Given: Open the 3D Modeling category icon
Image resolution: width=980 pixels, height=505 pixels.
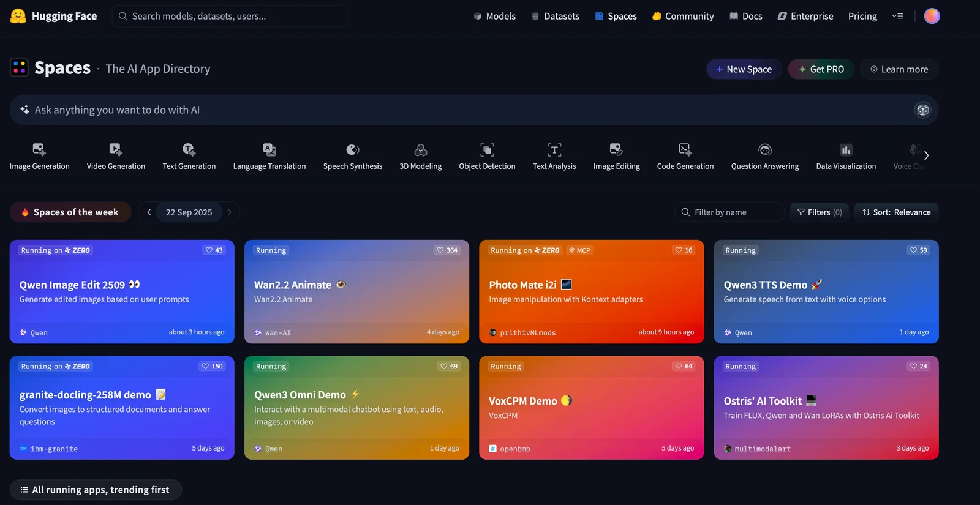Looking at the screenshot, I should point(420,150).
